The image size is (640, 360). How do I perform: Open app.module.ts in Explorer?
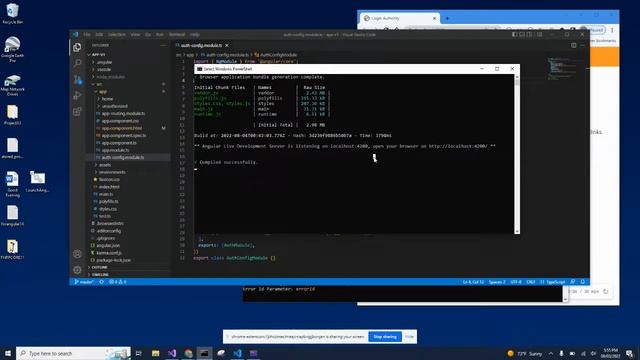click(116, 150)
